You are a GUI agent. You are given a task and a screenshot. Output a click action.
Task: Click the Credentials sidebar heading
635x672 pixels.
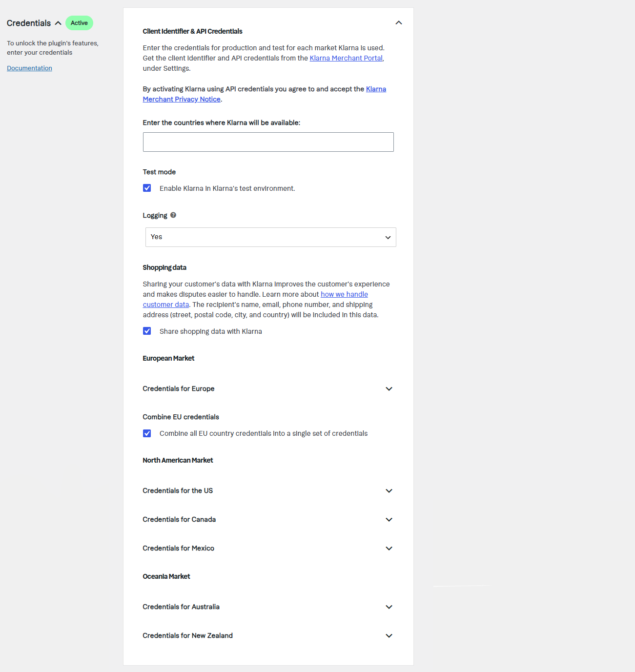[29, 23]
